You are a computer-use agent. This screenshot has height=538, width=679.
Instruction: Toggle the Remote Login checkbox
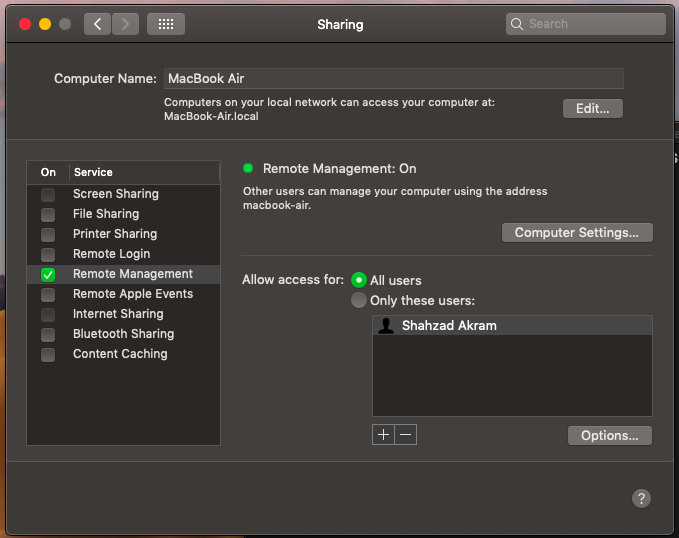[x=48, y=254]
